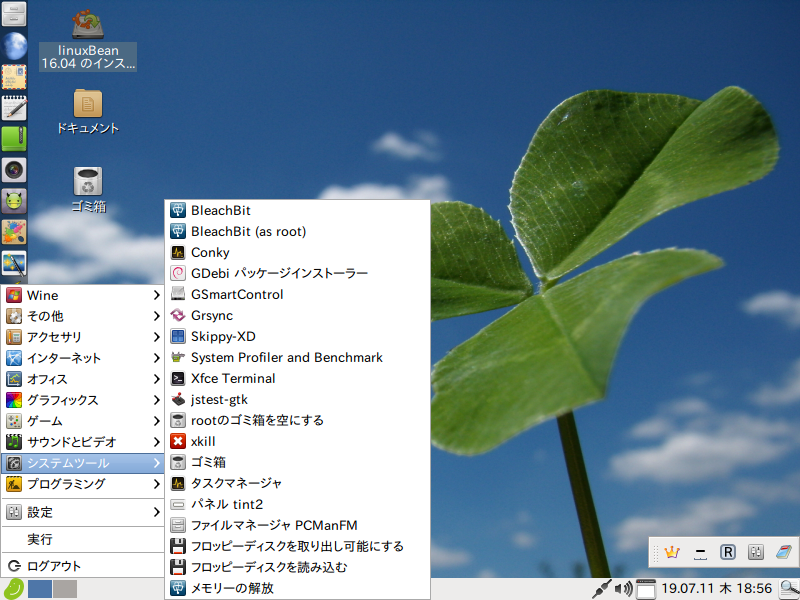Select rootのゴミ箱を空にする

click(x=297, y=420)
